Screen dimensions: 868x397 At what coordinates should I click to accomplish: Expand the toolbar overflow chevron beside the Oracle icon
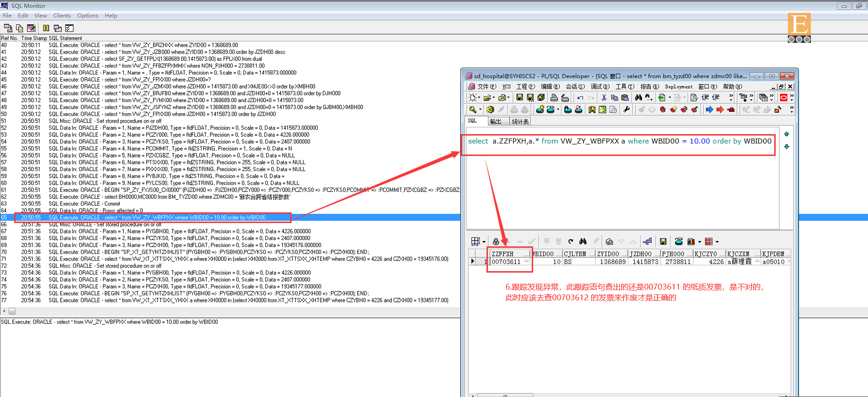point(792,97)
